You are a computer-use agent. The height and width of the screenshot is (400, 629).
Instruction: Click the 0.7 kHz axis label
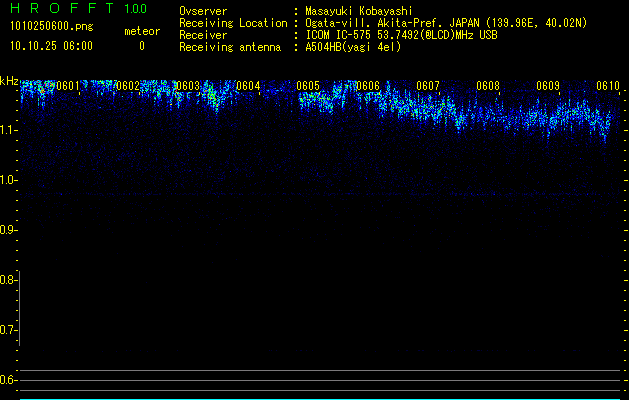coord(8,330)
